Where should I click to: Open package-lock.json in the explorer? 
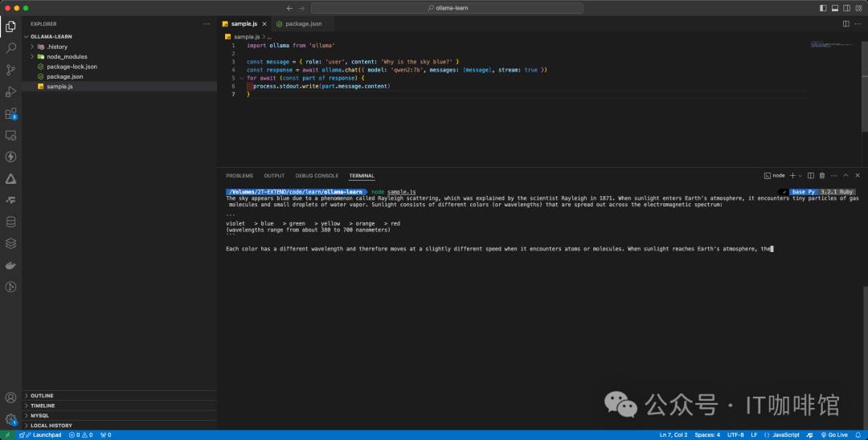72,67
